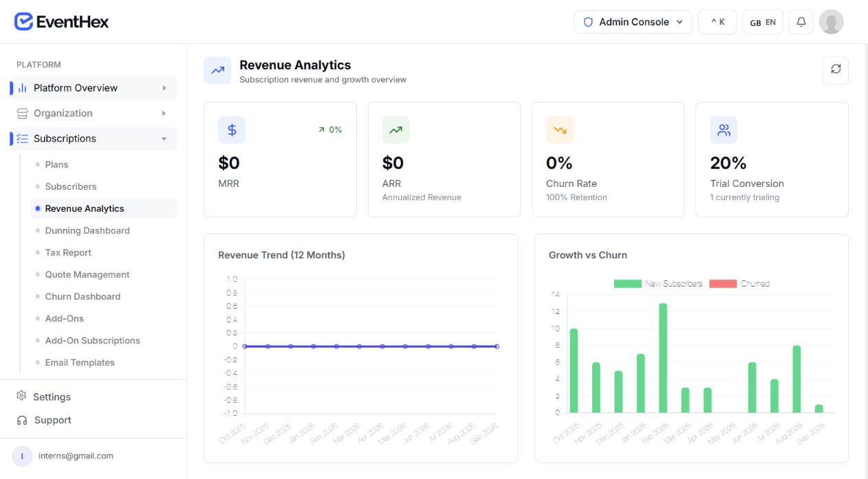Click the Settings gear icon
This screenshot has width=868, height=479.
[21, 397]
